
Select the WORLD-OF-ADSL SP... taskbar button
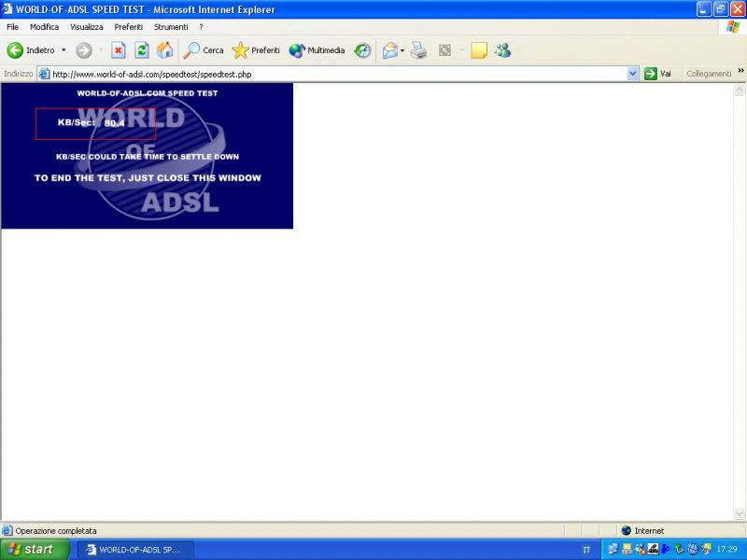135,550
